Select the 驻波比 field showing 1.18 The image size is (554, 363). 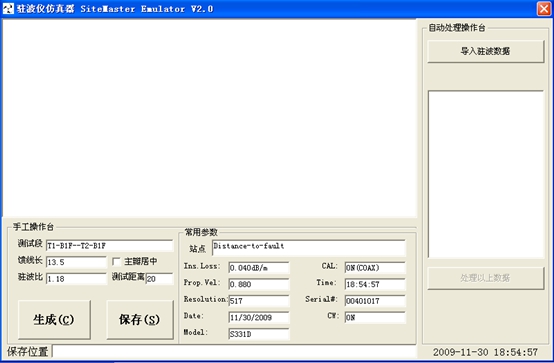pos(76,279)
